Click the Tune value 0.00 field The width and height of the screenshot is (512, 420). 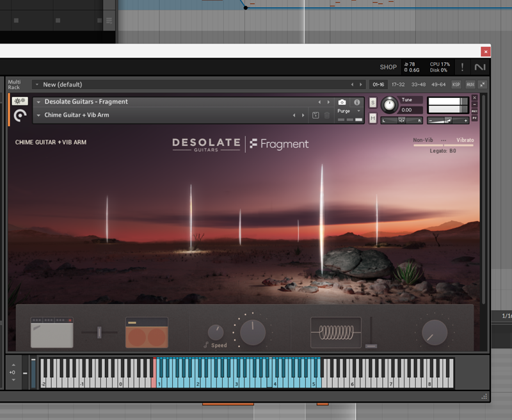(x=411, y=110)
